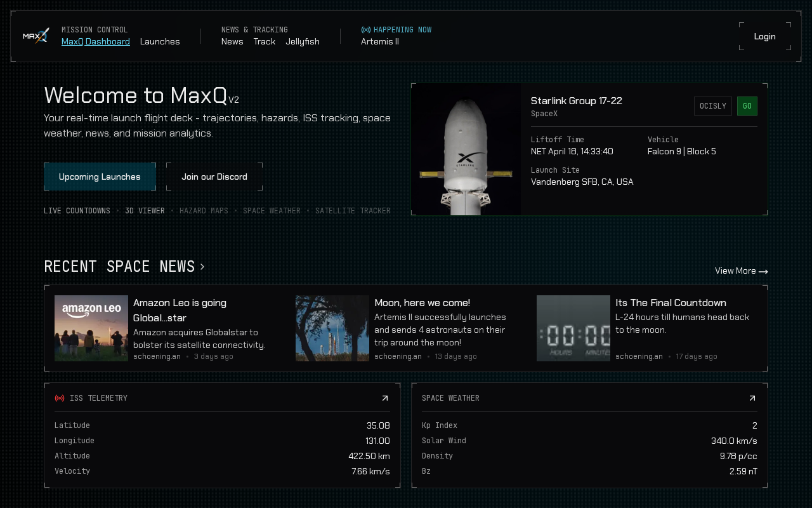
Task: Click the '3 days ago' timestamp
Action: 214,356
